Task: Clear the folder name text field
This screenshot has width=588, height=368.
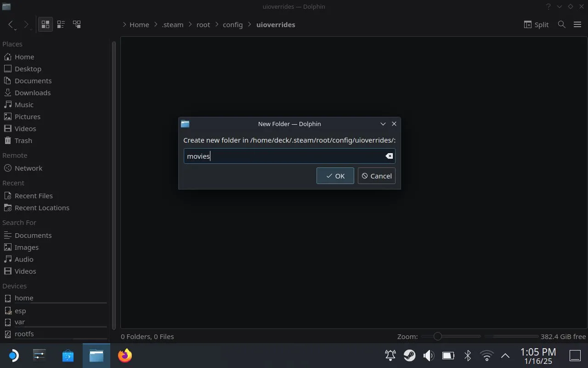Action: [389, 156]
